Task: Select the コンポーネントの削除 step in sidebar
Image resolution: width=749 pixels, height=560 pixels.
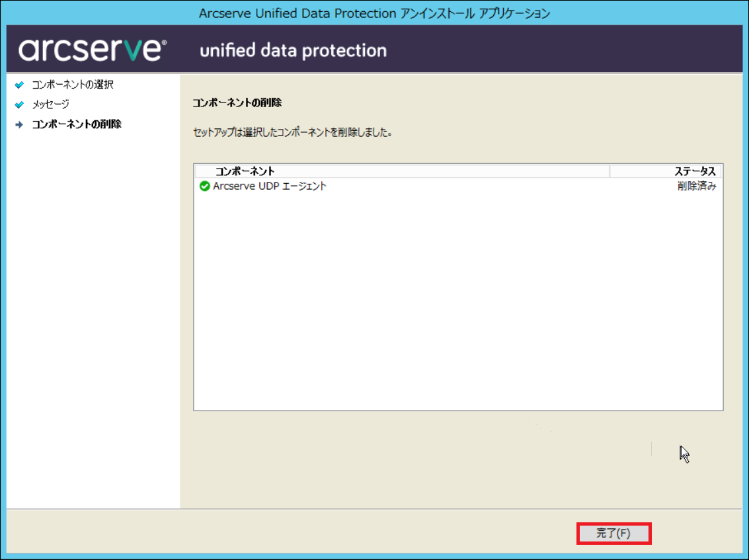Action: (77, 124)
